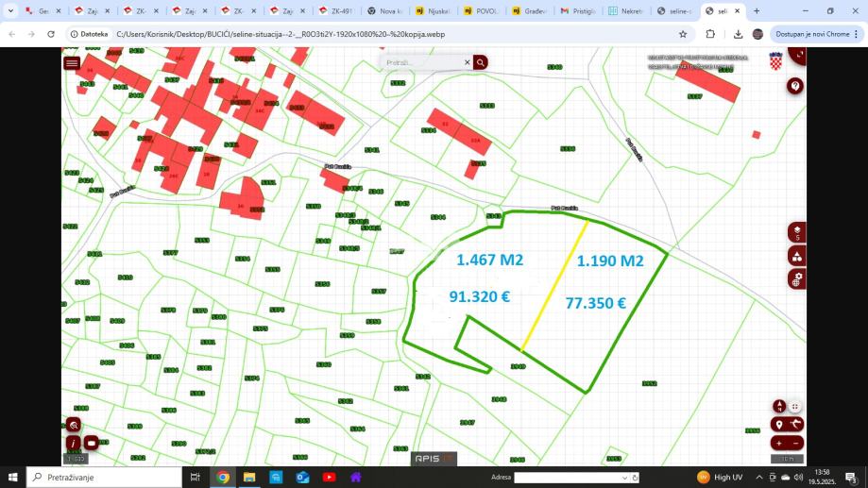The height and width of the screenshot is (488, 868).
Task: Click the Pretraživanje taskbar search box
Action: coord(104,477)
